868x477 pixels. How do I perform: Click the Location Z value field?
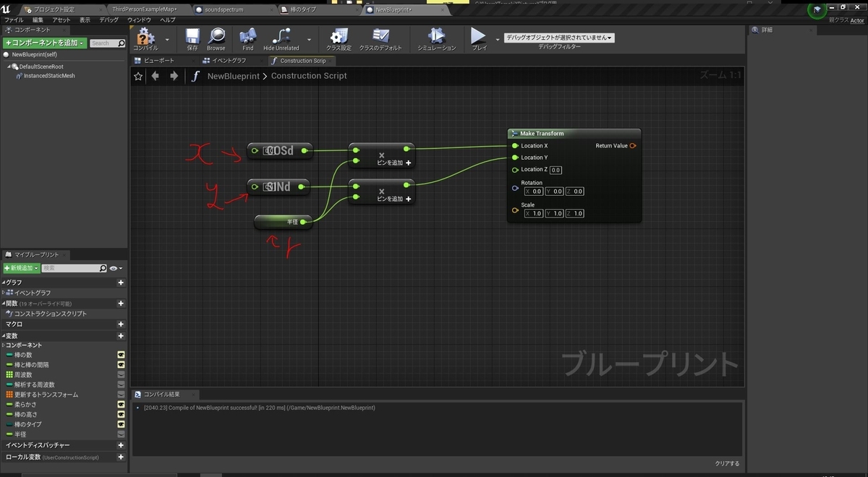pyautogui.click(x=556, y=170)
